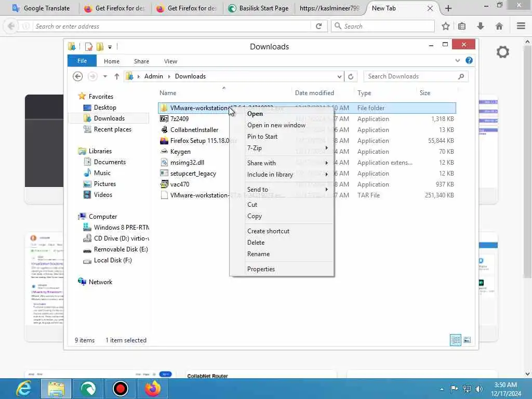Screen dimensions: 532x399
Task: Open Local Disk (F:)
Action: click(113, 260)
